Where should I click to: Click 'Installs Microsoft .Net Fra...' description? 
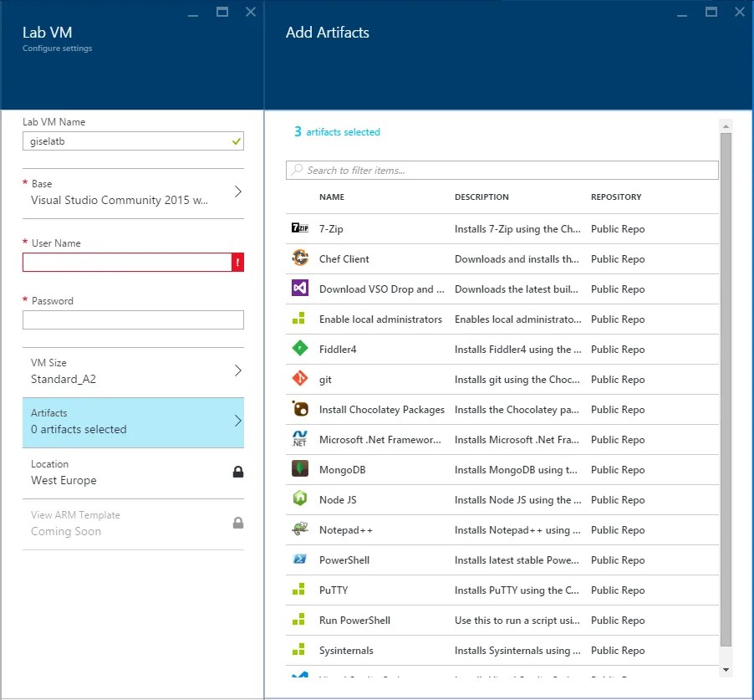517,440
